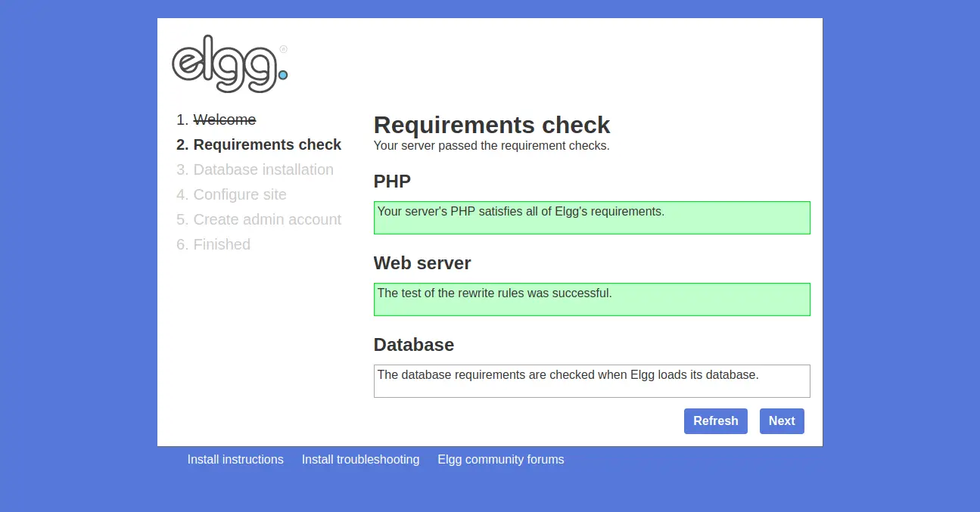The width and height of the screenshot is (980, 512).
Task: Select the Database installation step
Action: tap(263, 169)
